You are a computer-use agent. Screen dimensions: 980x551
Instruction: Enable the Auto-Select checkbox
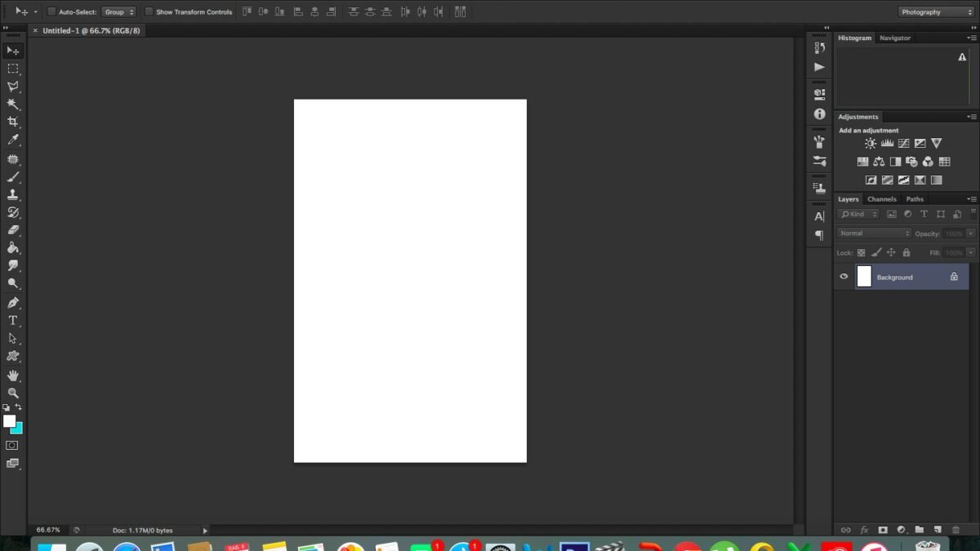point(51,12)
